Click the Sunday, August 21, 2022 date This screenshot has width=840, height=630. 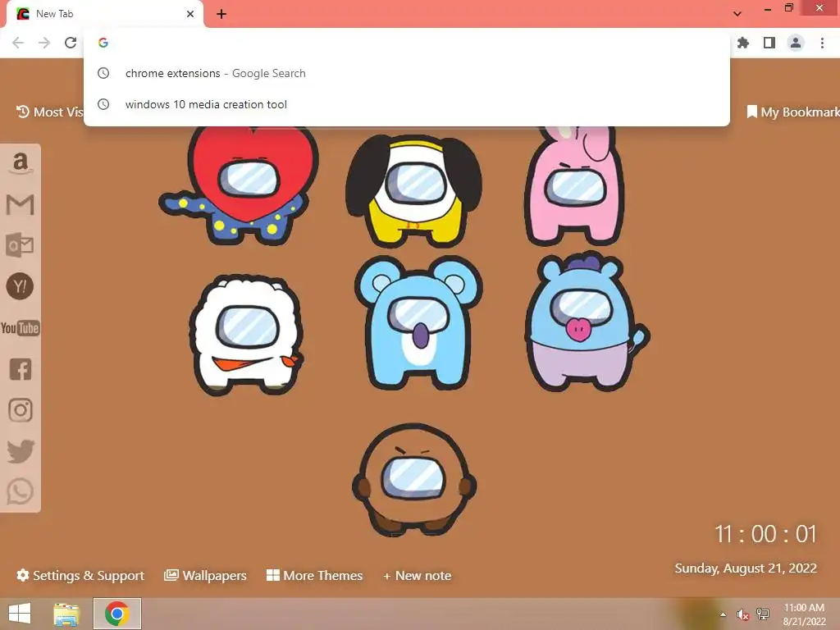[x=746, y=568]
